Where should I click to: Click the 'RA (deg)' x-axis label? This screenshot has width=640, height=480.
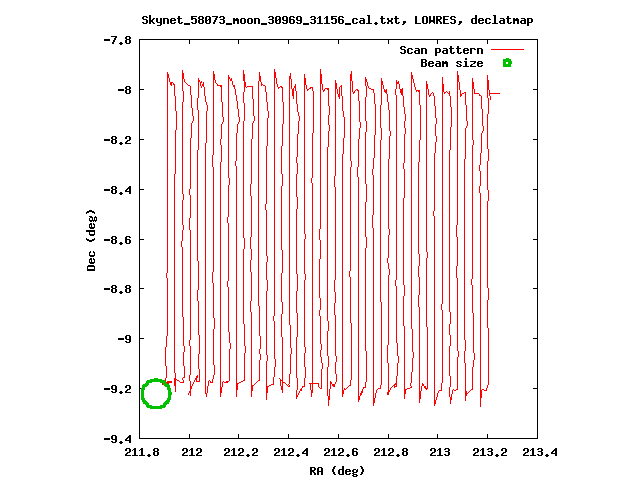(337, 471)
